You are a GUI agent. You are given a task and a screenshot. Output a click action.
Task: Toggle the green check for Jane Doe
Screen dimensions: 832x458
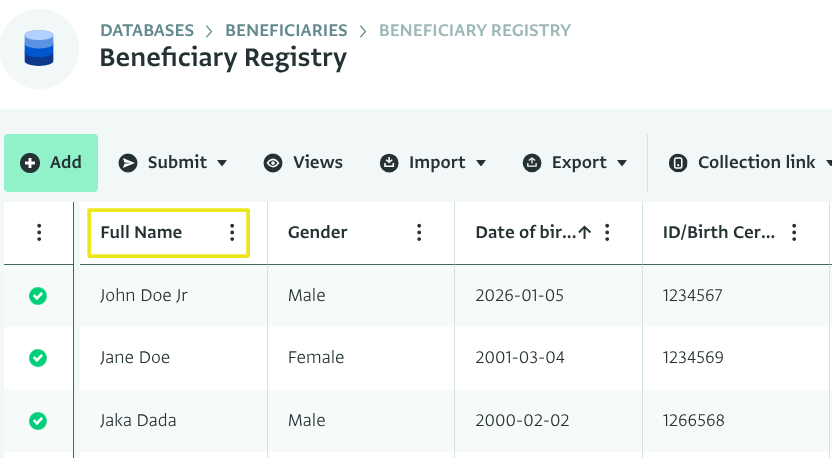tap(38, 358)
